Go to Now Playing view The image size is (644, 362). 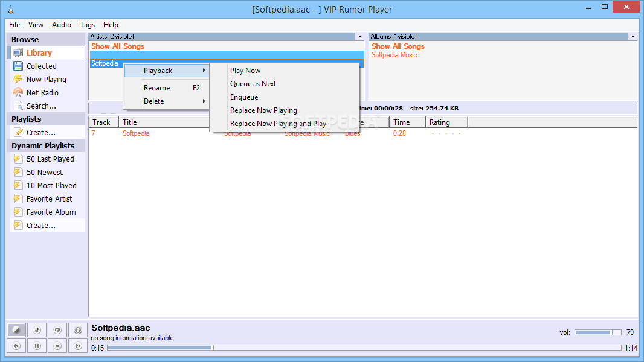click(x=47, y=79)
